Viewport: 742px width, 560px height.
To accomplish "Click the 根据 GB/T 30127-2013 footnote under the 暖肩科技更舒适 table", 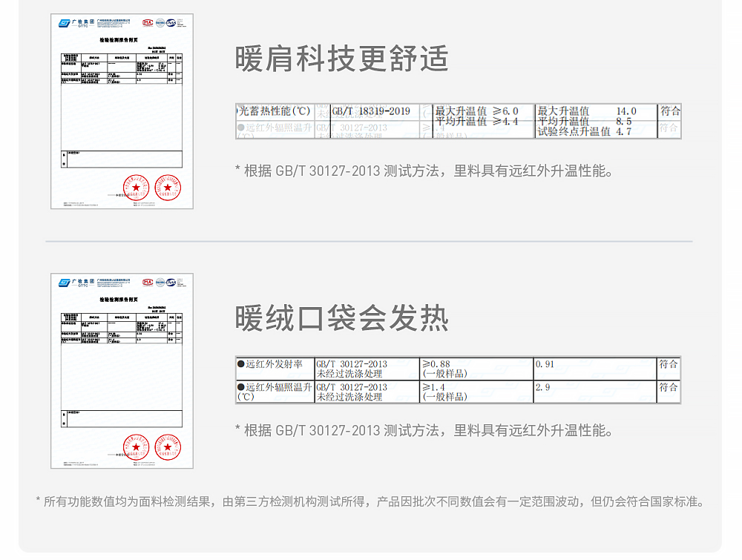I will point(424,171).
